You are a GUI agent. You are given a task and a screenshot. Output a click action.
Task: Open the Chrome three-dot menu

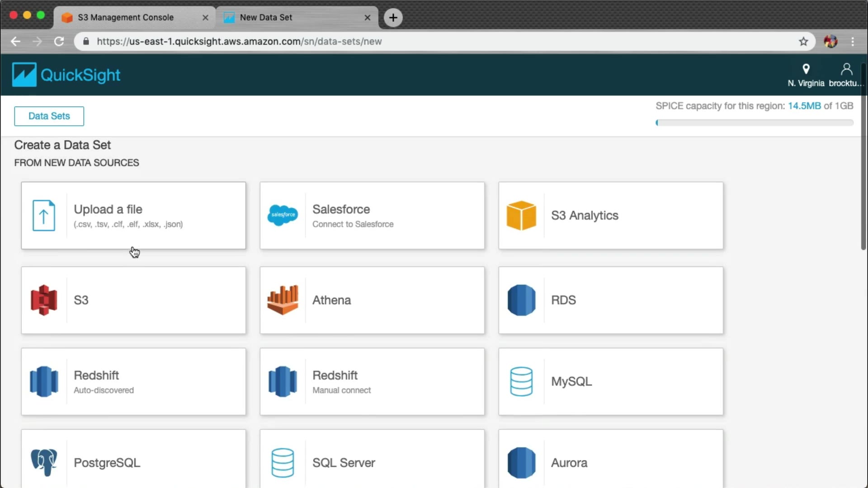click(x=853, y=42)
